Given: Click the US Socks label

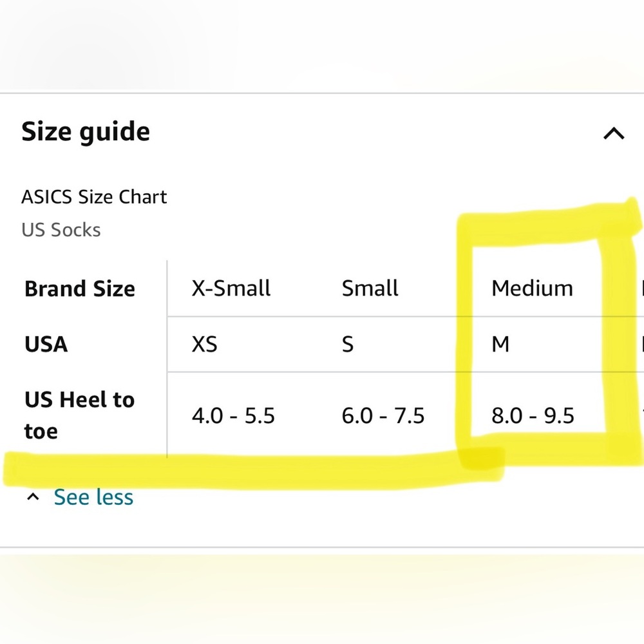Looking at the screenshot, I should coord(61,230).
